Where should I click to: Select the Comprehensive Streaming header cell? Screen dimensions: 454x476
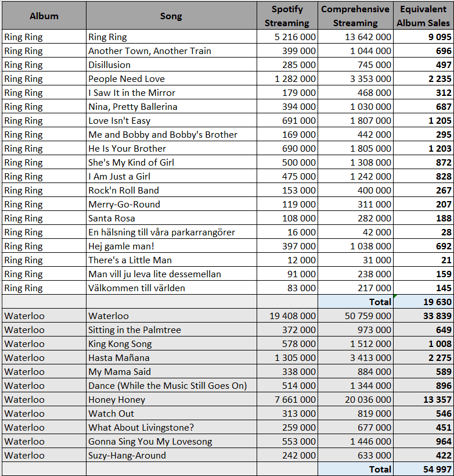(355, 16)
